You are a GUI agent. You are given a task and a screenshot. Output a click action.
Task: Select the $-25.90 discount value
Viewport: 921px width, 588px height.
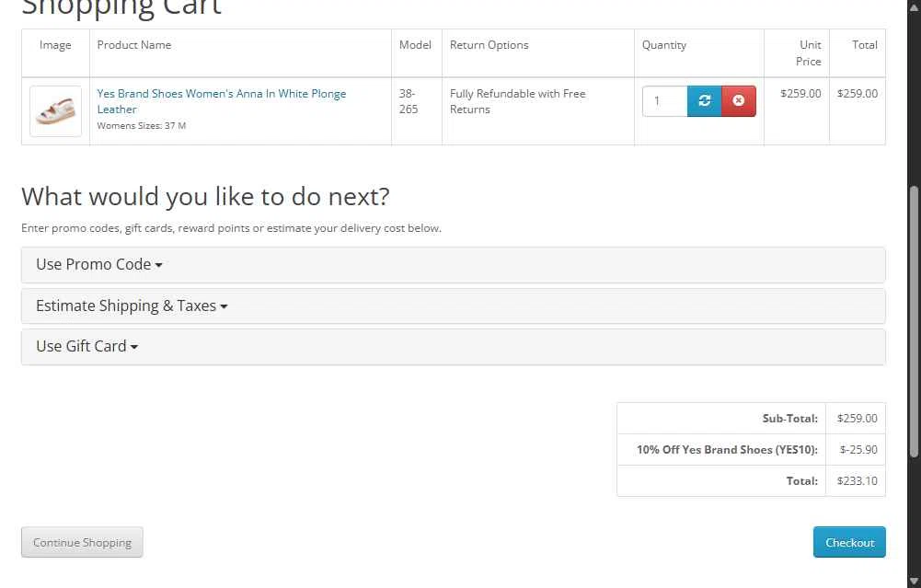[x=858, y=449]
